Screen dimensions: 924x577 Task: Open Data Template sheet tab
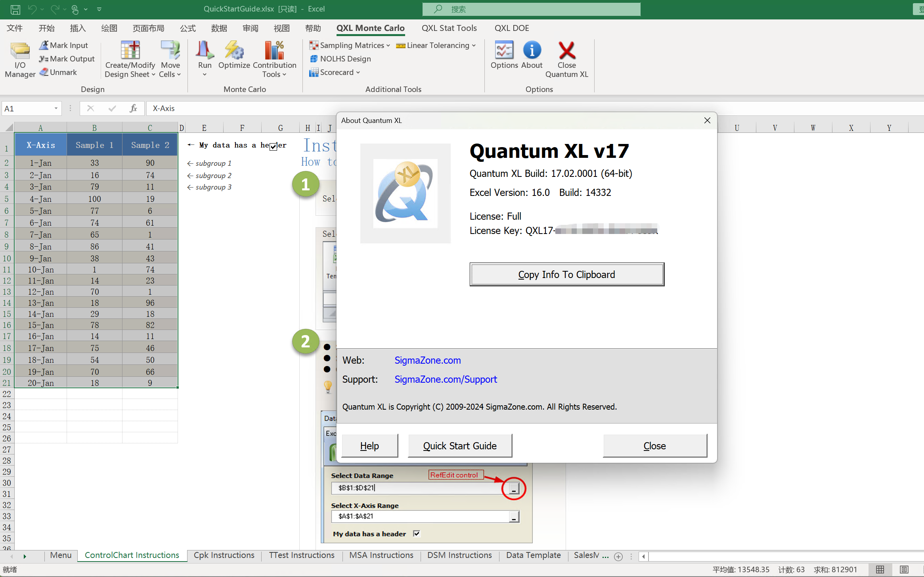[533, 555]
